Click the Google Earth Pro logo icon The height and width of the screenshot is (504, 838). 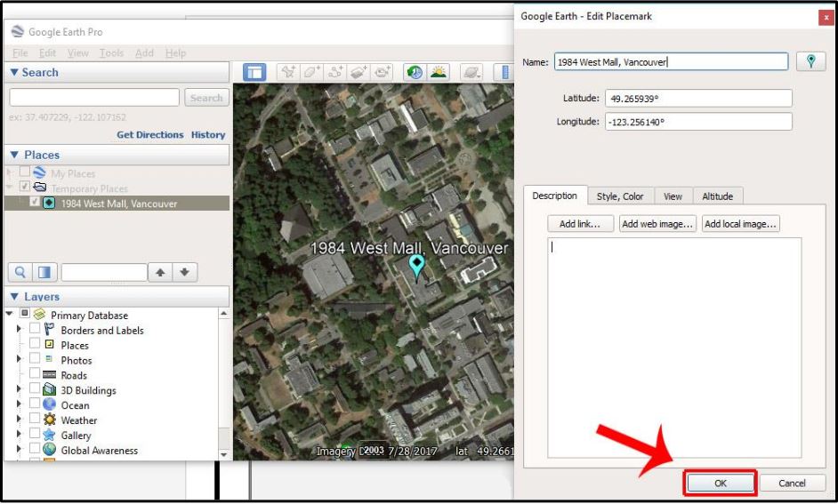(x=18, y=31)
